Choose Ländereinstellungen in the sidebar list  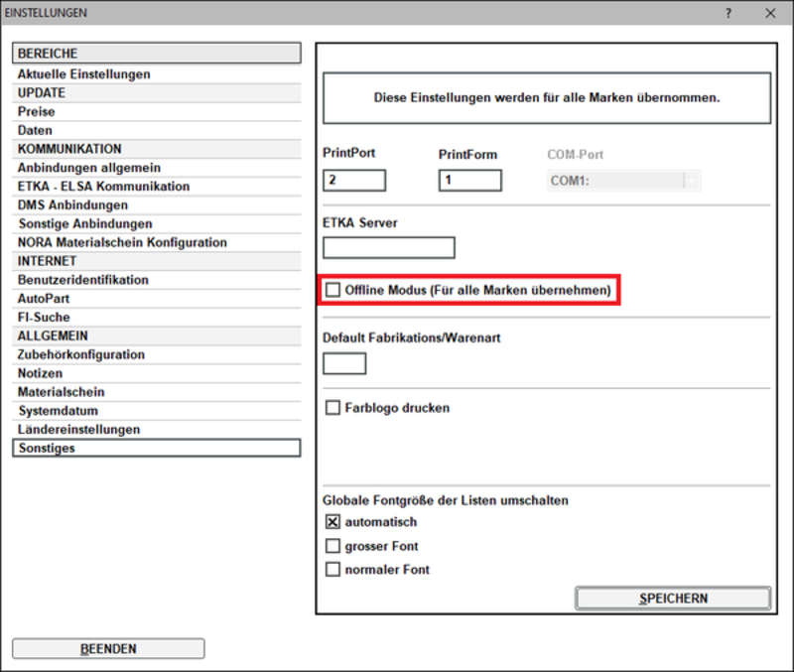point(78,430)
